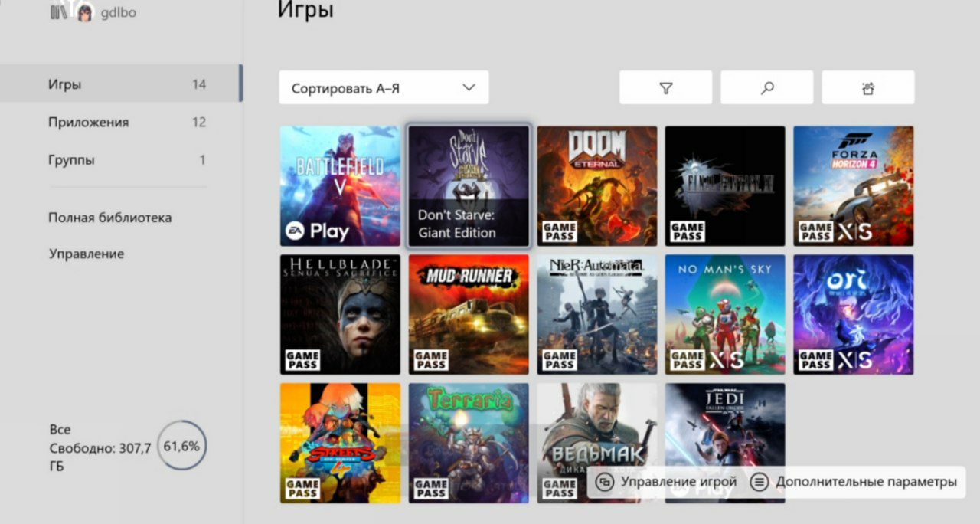
Task: Click the library icon beside gdlbo
Action: (59, 12)
